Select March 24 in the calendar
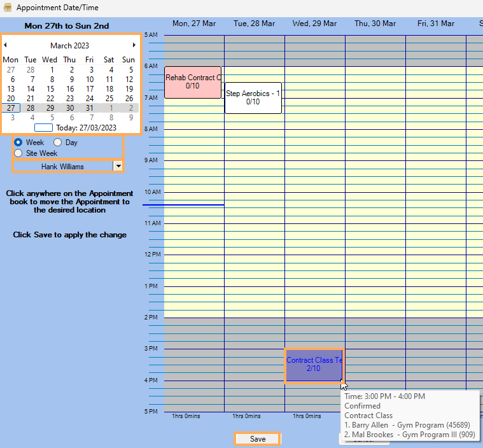The height and width of the screenshot is (448, 483). point(90,99)
